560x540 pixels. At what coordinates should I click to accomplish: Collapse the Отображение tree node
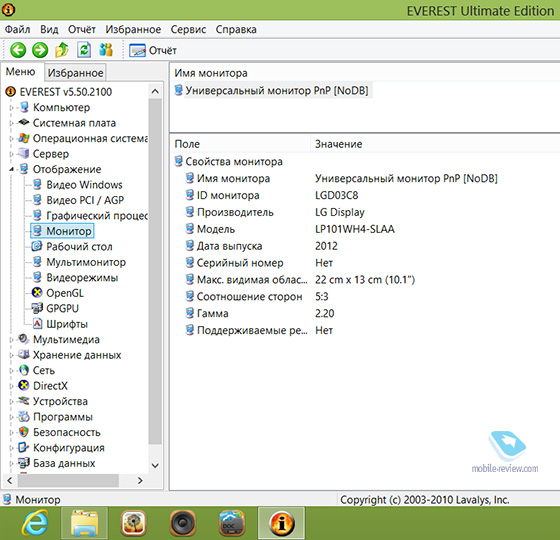pyautogui.click(x=11, y=169)
